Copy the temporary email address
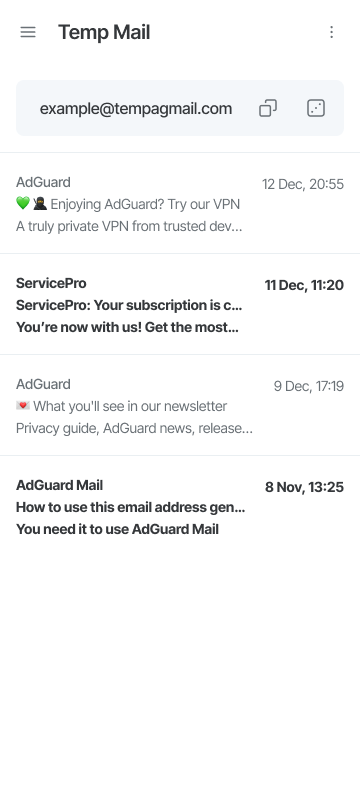Image resolution: width=360 pixels, height=800 pixels. click(268, 108)
